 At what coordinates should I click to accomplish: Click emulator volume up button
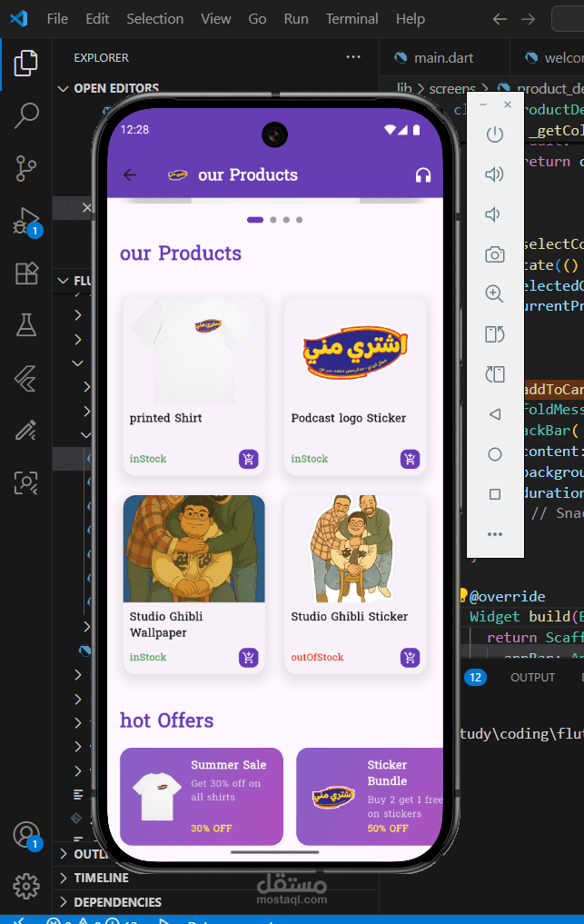tap(494, 174)
